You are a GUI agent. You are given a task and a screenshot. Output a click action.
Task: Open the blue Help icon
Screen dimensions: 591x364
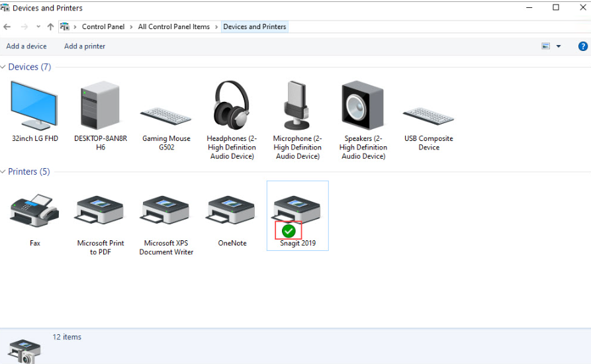click(582, 46)
